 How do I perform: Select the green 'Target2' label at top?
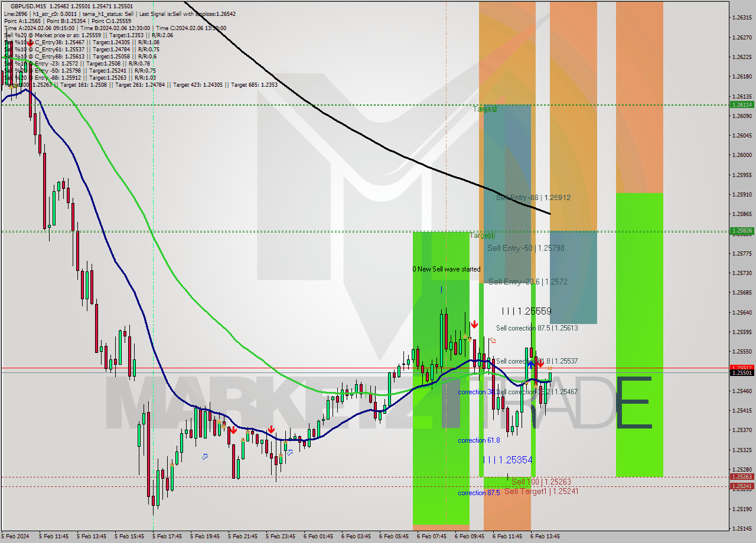(x=485, y=109)
